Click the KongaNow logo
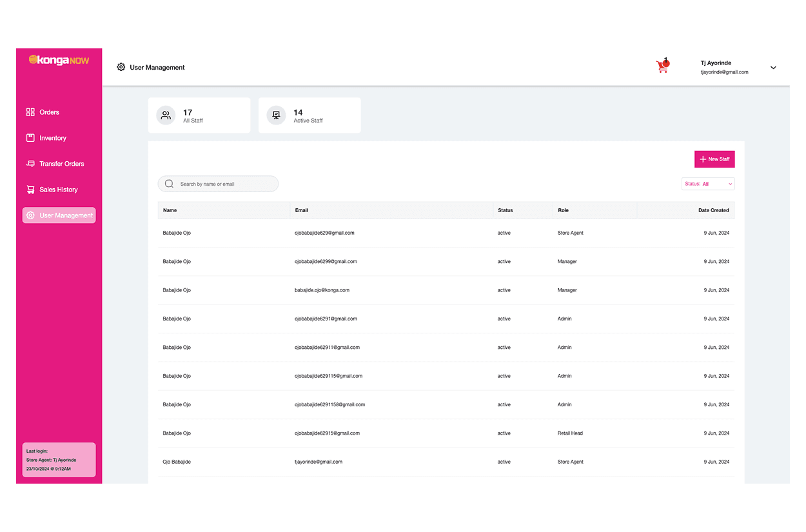 (59, 60)
